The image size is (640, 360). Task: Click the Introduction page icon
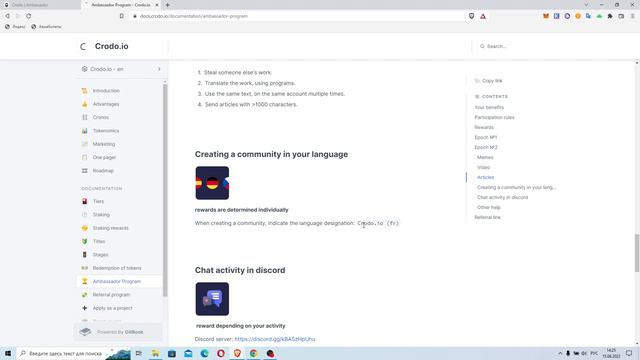point(84,91)
